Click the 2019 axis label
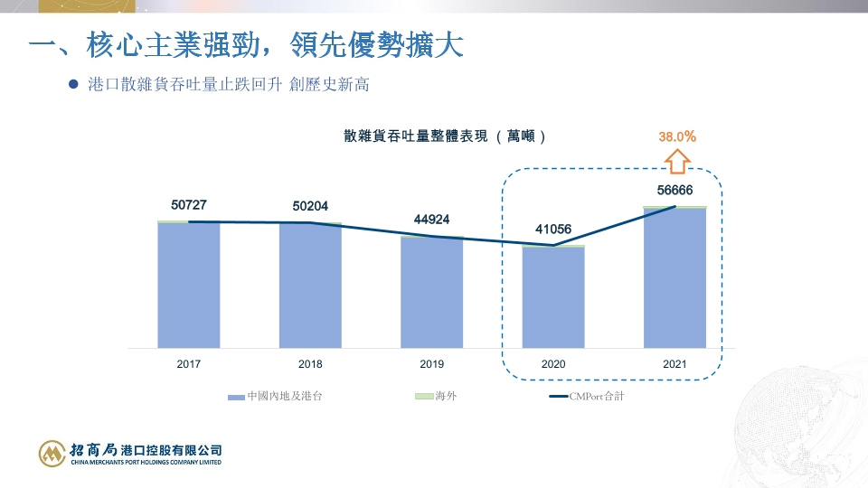 pyautogui.click(x=432, y=364)
